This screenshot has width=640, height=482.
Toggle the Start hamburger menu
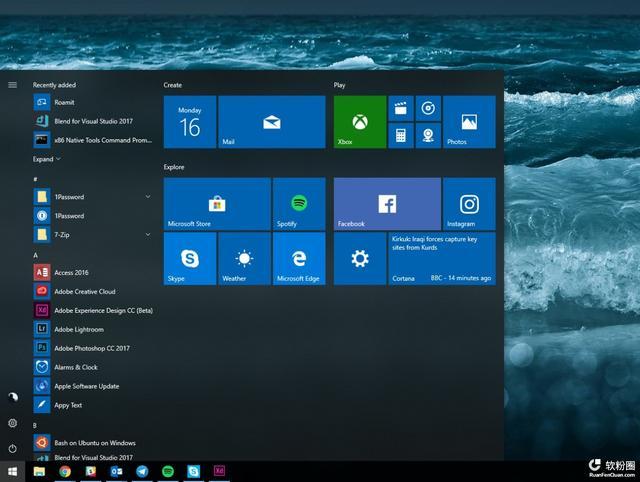pyautogui.click(x=12, y=85)
